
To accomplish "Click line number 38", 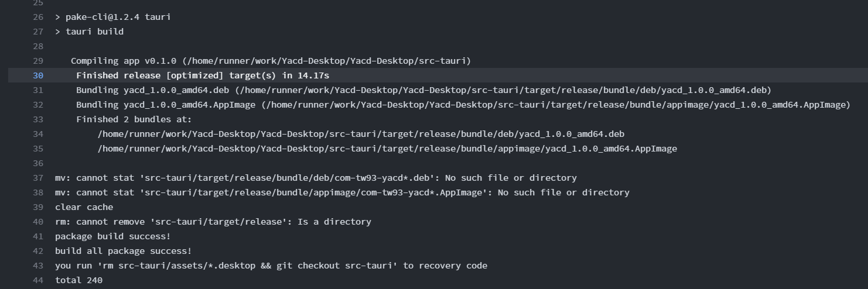I will [x=38, y=192].
